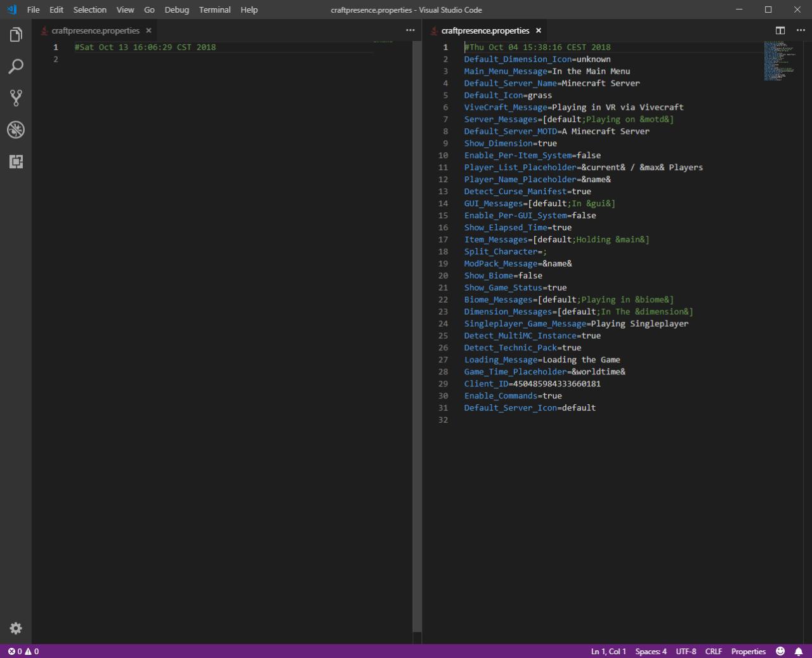The width and height of the screenshot is (812, 658).
Task: Click the Item_Messages line
Action: click(556, 240)
